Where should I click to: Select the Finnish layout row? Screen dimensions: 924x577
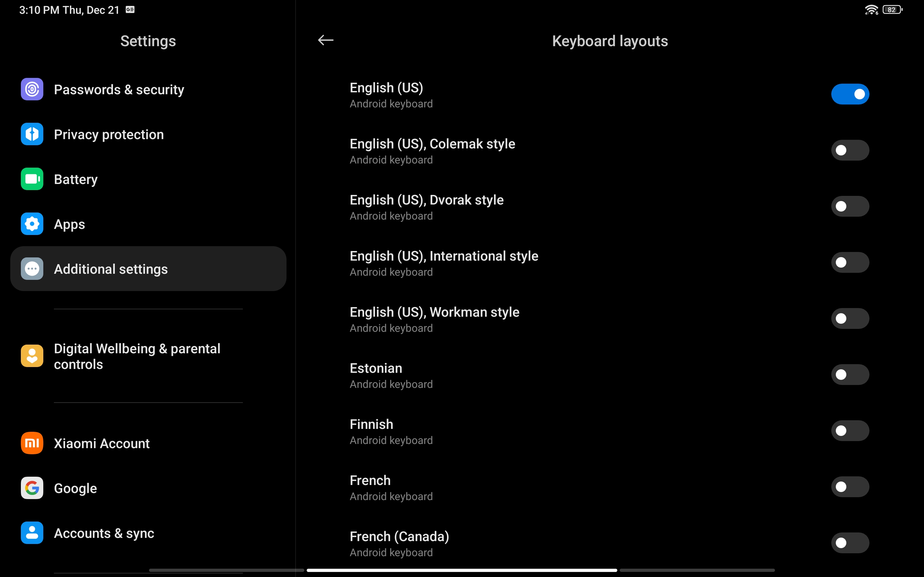click(x=610, y=431)
